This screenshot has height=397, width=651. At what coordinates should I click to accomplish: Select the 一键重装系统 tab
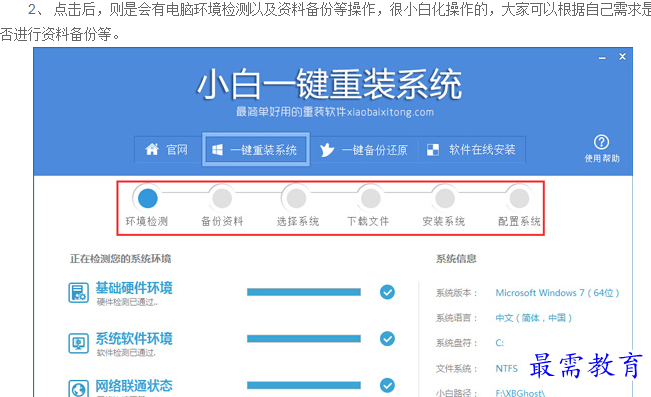(255, 149)
